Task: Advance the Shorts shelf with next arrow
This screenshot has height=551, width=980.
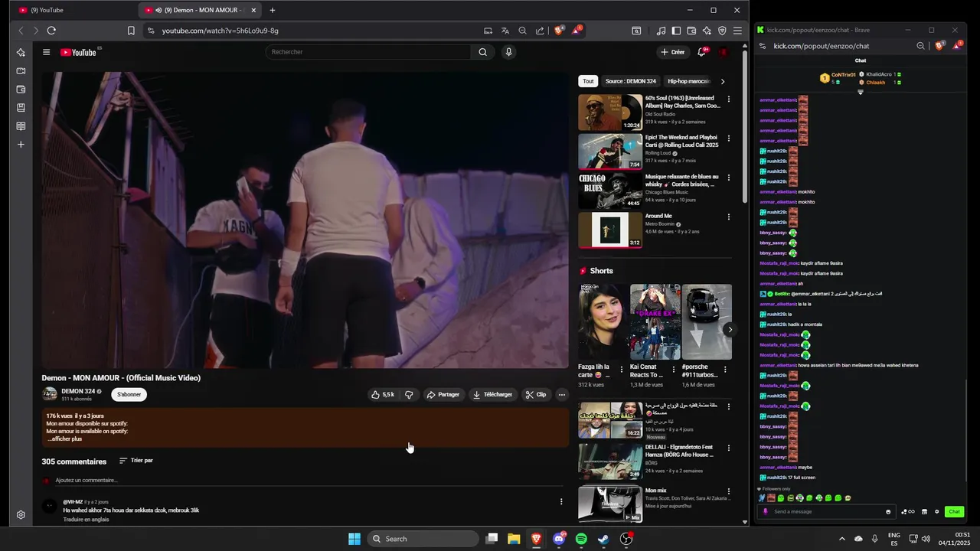Action: tap(730, 330)
